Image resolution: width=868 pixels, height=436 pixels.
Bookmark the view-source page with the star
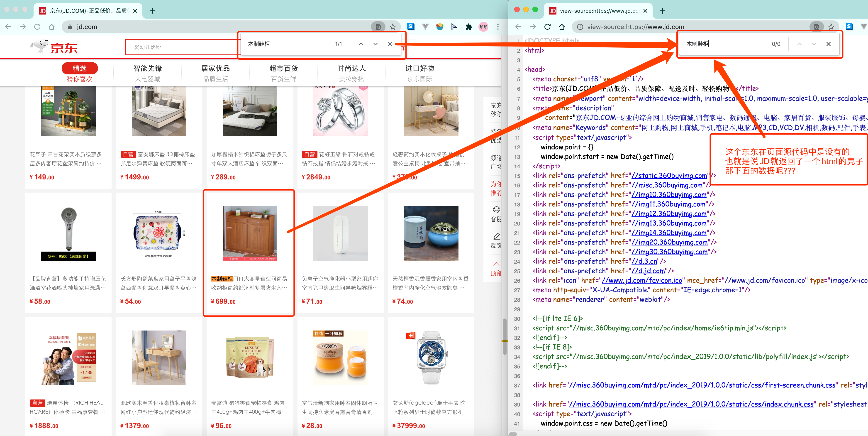831,27
